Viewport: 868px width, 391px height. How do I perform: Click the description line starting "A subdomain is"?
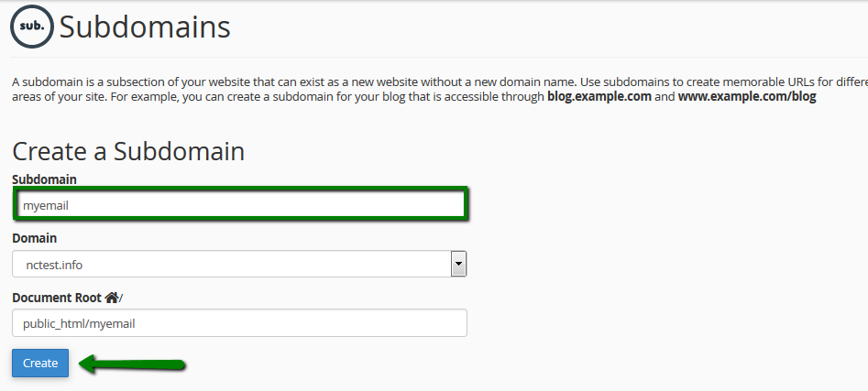[440, 83]
